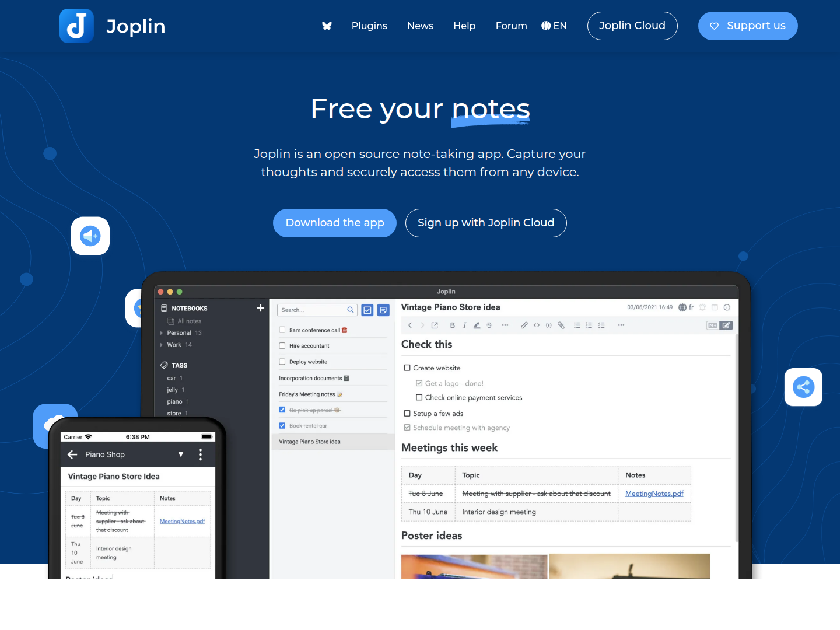Click the alarm bell icon in note header

pos(702,307)
